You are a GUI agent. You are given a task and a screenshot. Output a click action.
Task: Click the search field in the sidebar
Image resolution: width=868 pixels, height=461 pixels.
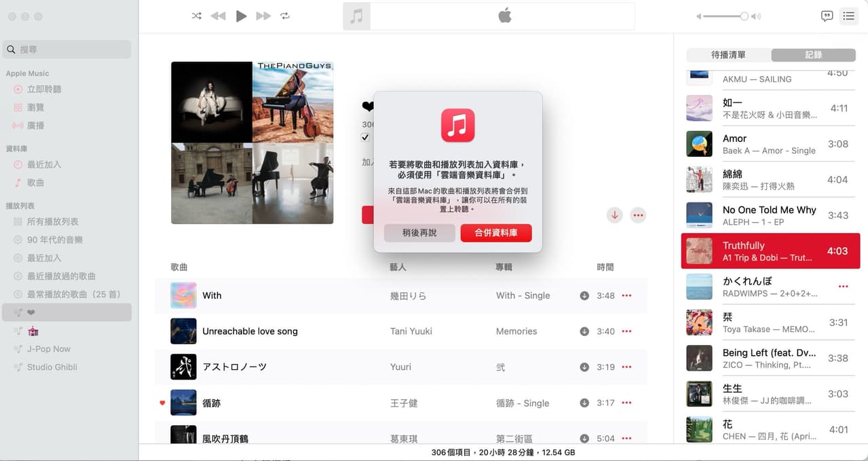(67, 50)
